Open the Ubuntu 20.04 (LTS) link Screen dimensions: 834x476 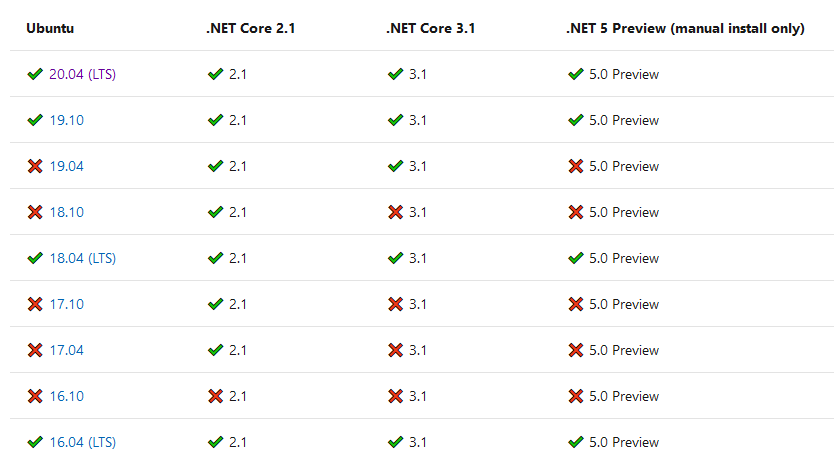click(82, 74)
